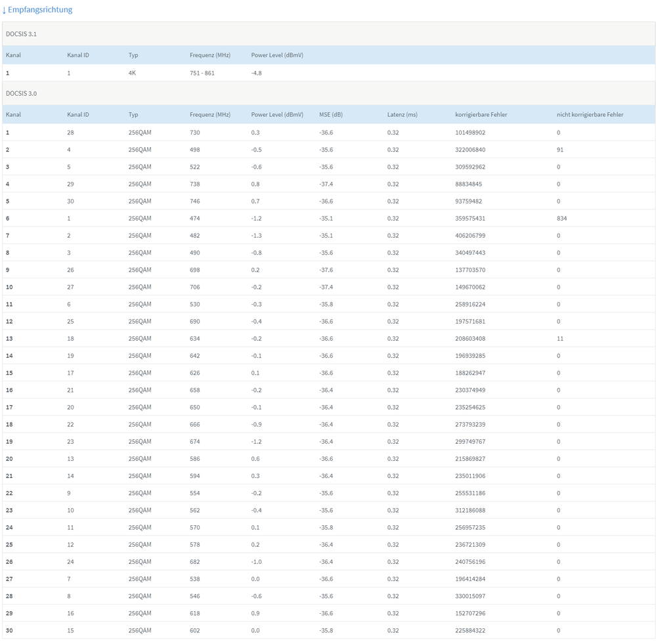Select the 4K type cell
This screenshot has width=656, height=644.
click(132, 73)
